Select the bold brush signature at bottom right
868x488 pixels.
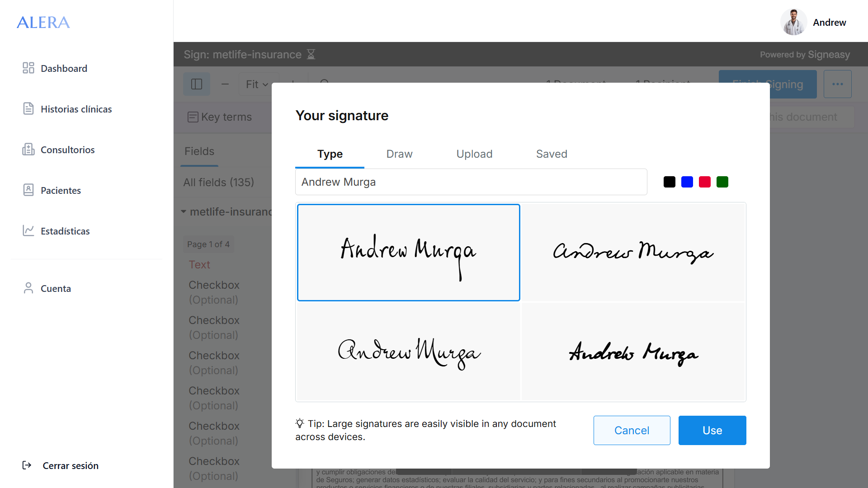click(x=633, y=352)
